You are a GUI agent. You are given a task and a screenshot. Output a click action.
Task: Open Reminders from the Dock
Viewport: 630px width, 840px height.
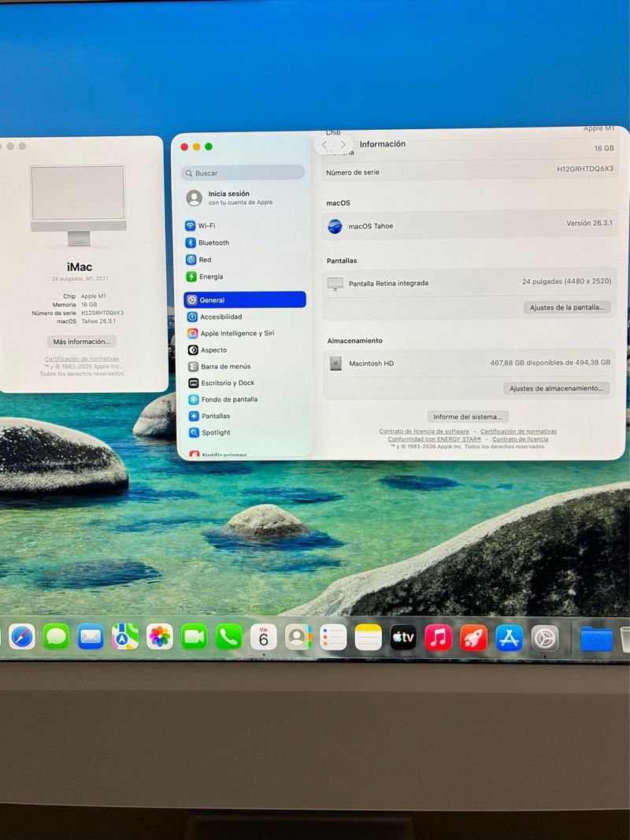(333, 638)
